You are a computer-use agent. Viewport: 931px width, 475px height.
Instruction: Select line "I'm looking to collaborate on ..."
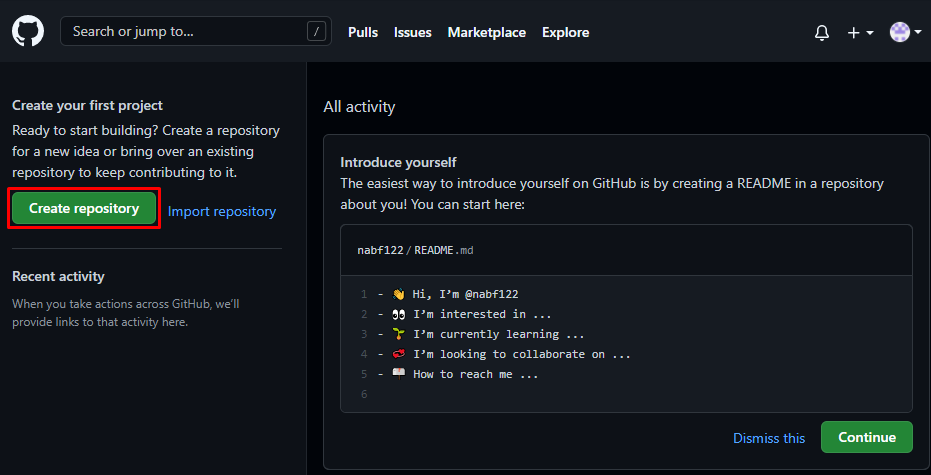[x=521, y=354]
